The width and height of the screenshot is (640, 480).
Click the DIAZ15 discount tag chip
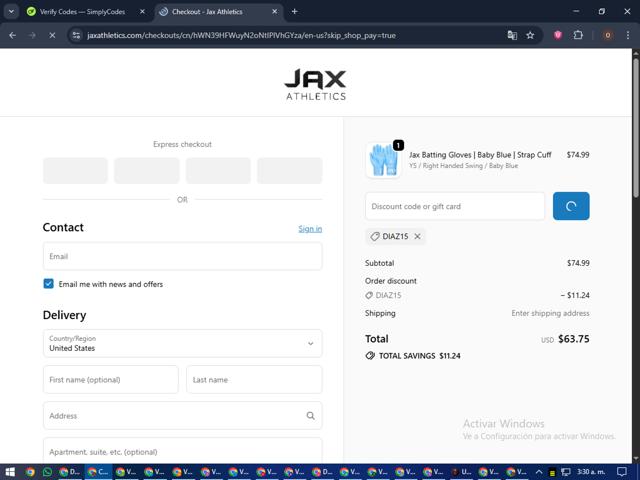tap(396, 236)
